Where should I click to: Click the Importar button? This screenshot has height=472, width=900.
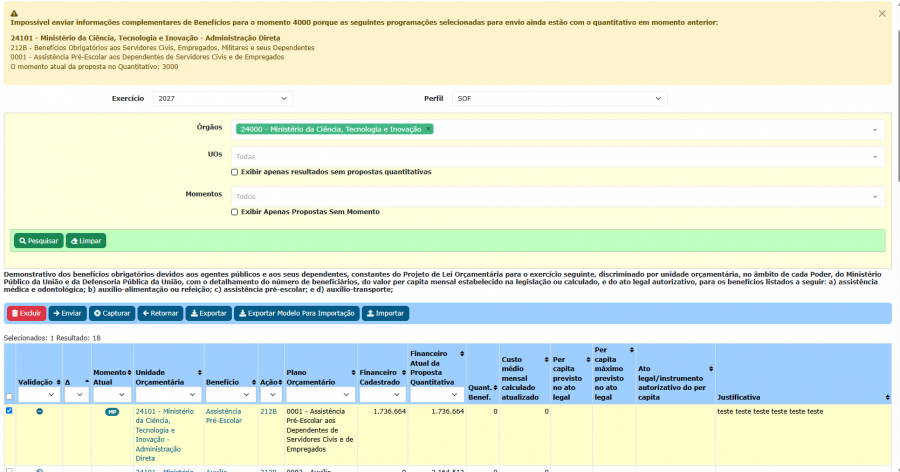pyautogui.click(x=385, y=314)
